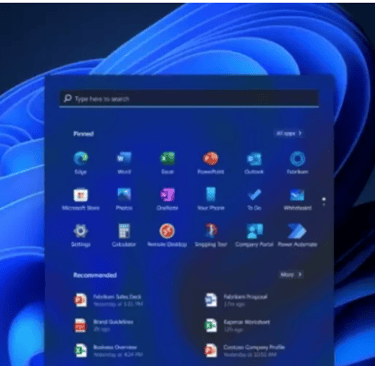Go to the next pinned page dot
375x366 pixels.
[x=324, y=204]
